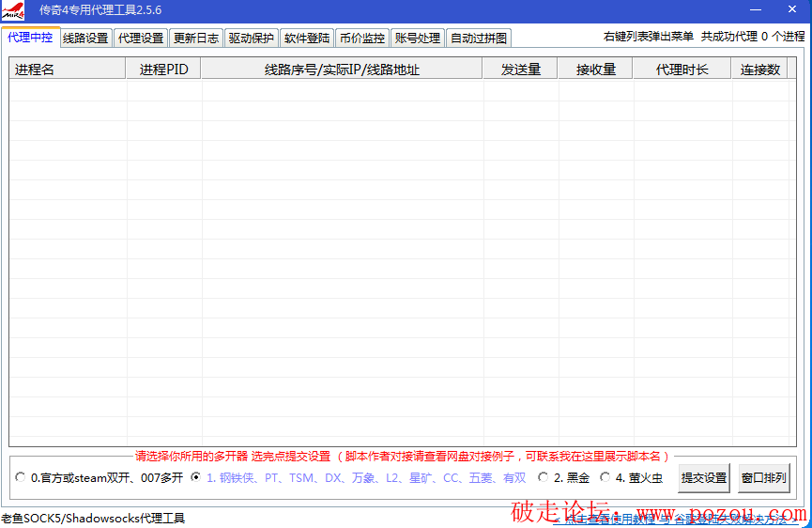Click the 提交设置 button
This screenshot has height=528, width=812.
click(x=704, y=478)
